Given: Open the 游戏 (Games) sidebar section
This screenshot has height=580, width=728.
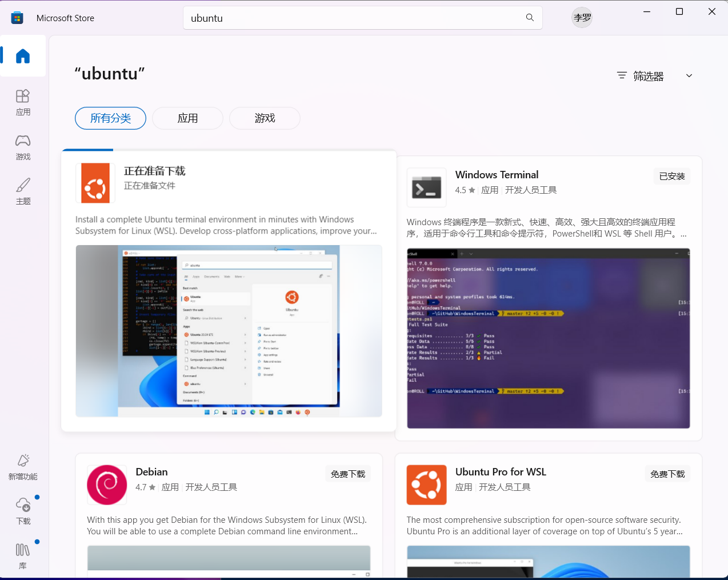Looking at the screenshot, I should (x=23, y=147).
